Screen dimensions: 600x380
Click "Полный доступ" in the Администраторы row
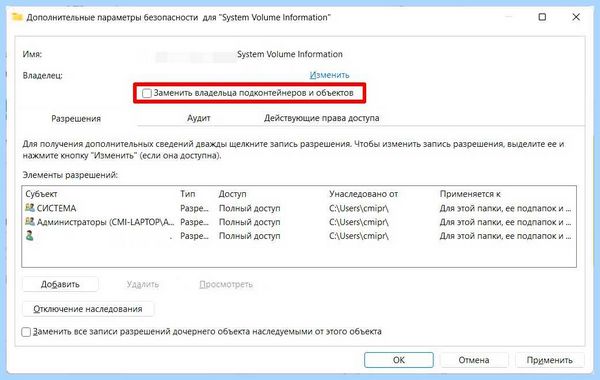pyautogui.click(x=249, y=222)
